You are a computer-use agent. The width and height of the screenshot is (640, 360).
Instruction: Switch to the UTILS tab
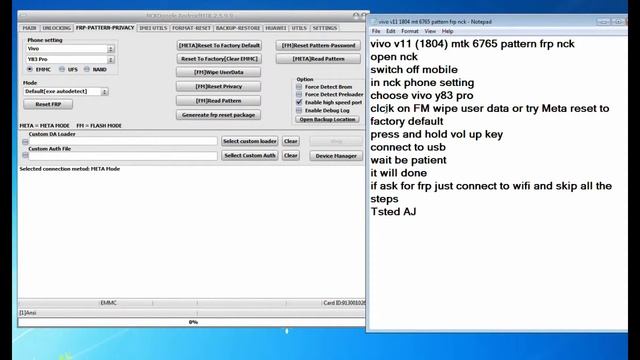point(299,28)
